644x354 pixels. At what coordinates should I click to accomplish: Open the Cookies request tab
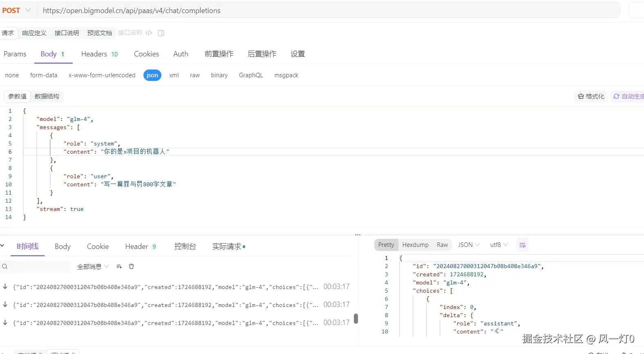tap(146, 54)
